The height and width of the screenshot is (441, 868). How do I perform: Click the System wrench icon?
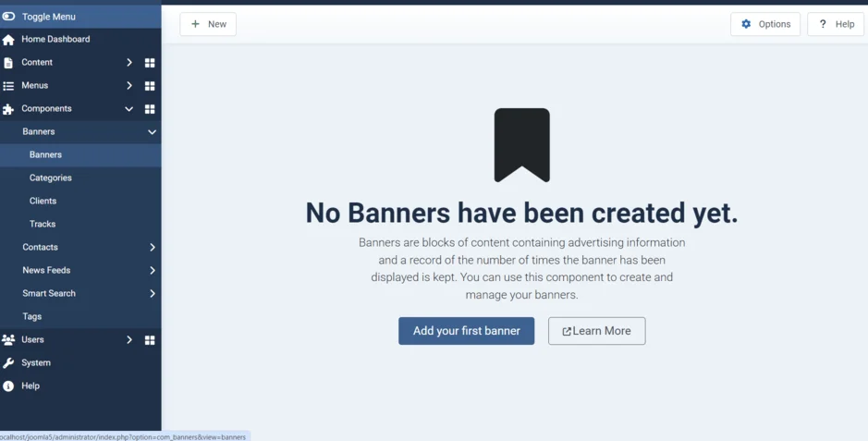pyautogui.click(x=8, y=363)
